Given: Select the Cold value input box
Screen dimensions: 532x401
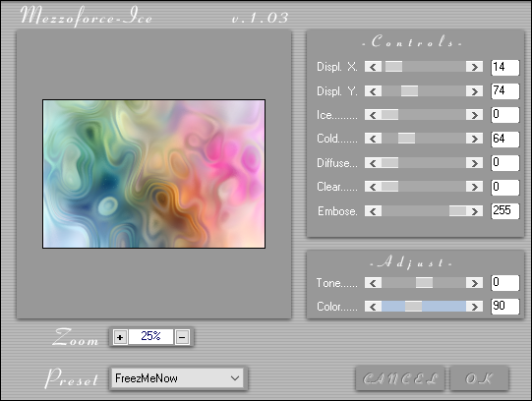Looking at the screenshot, I should click(x=504, y=140).
